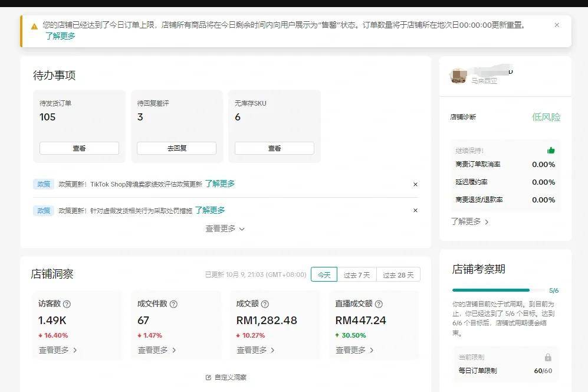The height and width of the screenshot is (392, 588).
Task: Click 查看 button under 待发货订单
Action: pyautogui.click(x=79, y=148)
